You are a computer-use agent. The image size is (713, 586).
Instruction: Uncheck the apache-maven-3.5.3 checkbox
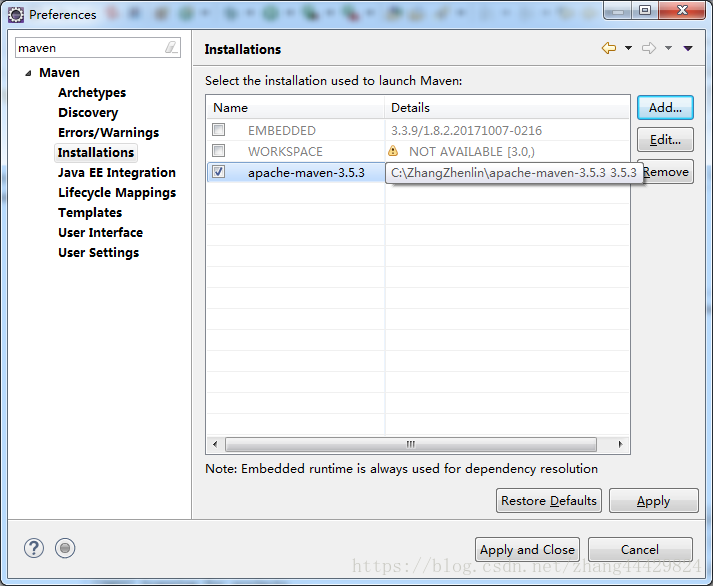click(219, 172)
